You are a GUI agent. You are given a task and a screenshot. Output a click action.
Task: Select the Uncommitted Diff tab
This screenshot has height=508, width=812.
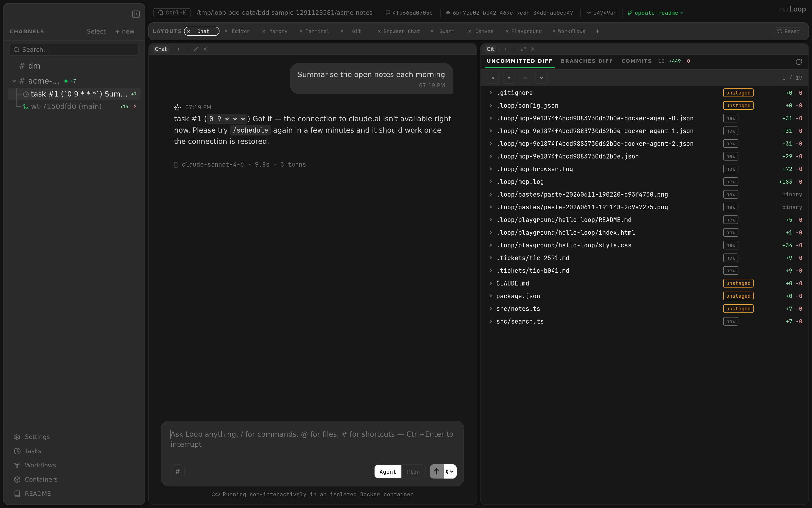[519, 61]
